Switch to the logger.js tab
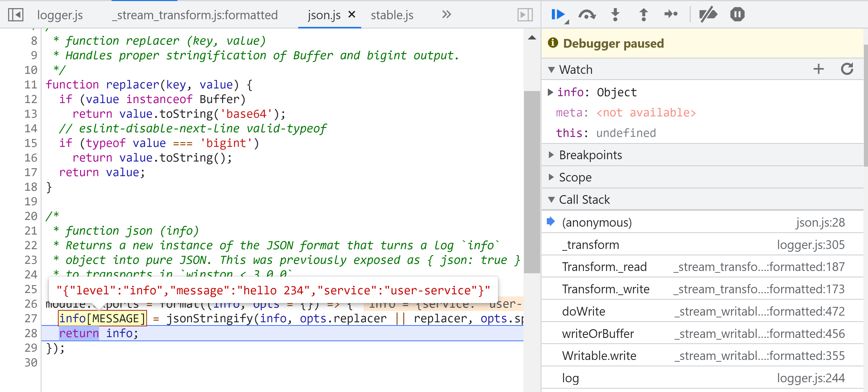Viewport: 868px width, 392px height. pos(60,15)
